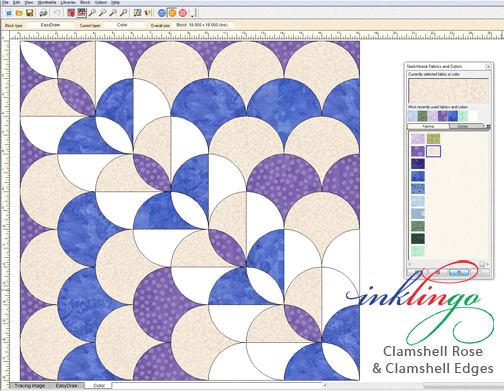Select the sage green fabric swatch
This screenshot has height=391, width=504.
(x=418, y=226)
